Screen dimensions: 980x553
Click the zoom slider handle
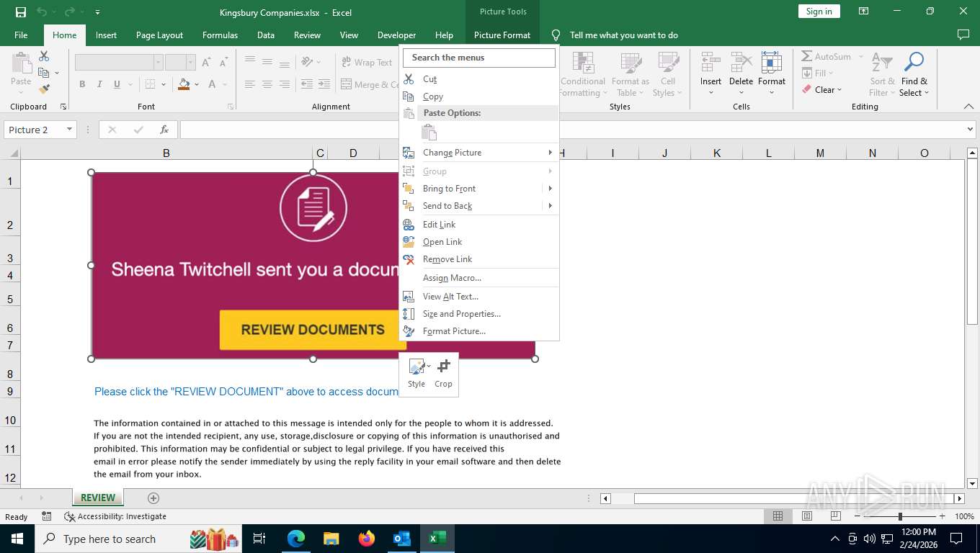pyautogui.click(x=900, y=516)
